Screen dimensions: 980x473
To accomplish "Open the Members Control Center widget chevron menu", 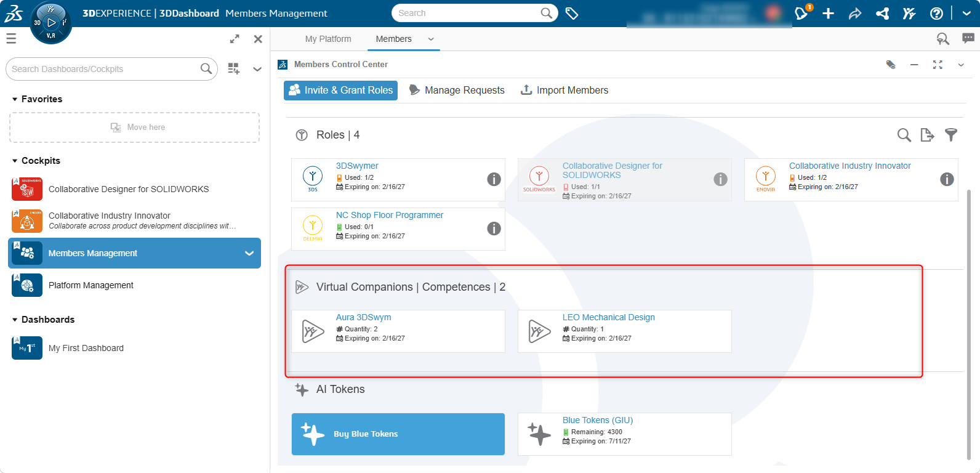I will click(961, 65).
